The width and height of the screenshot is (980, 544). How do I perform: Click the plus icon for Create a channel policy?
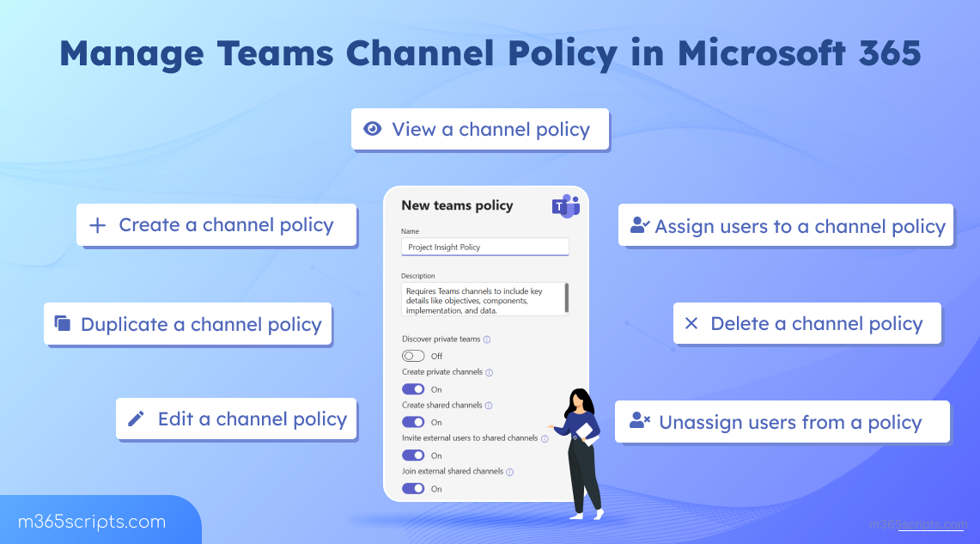click(x=98, y=225)
